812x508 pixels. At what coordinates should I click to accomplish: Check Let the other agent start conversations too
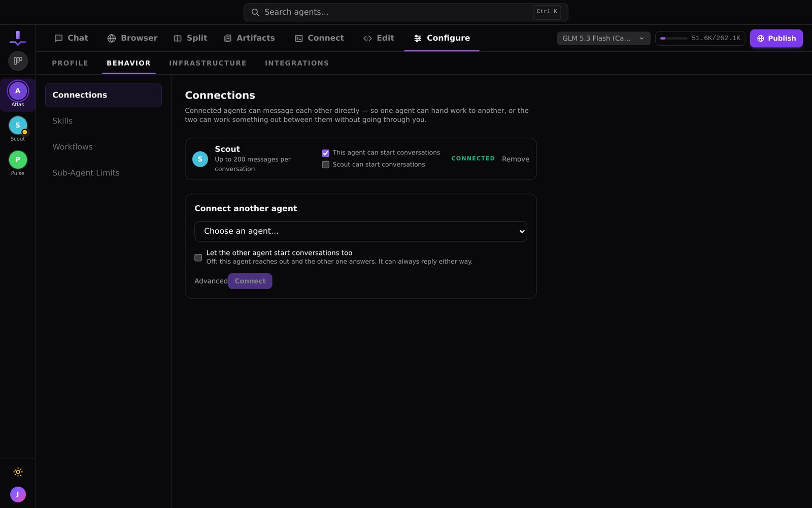tap(198, 258)
